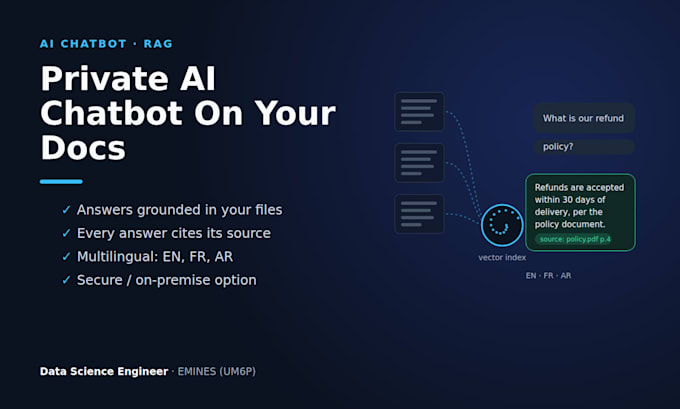Click 'Secure / on-premise option' text
The height and width of the screenshot is (409, 680).
167,280
